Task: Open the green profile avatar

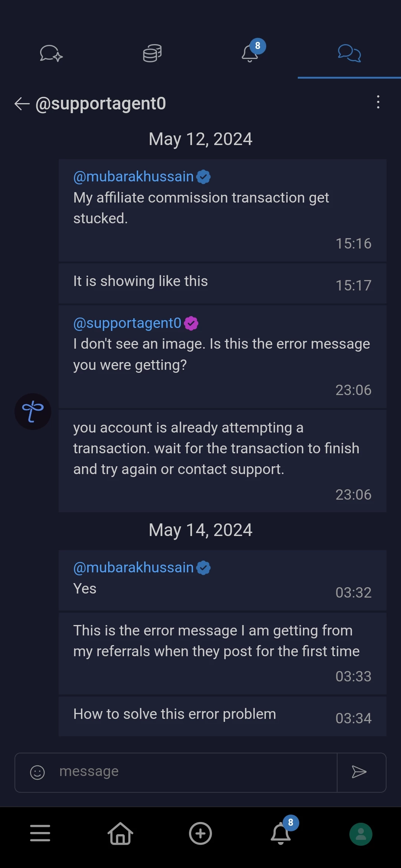Action: (x=361, y=834)
